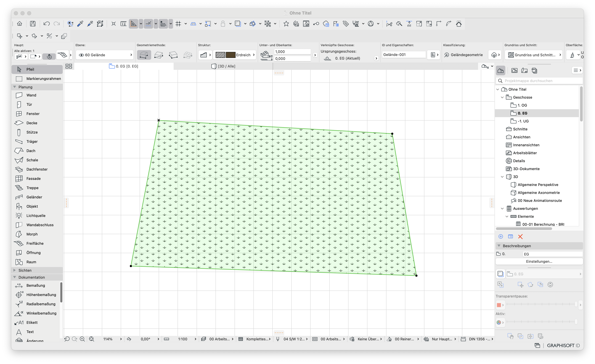595x364 pixels.
Task: Click the Einstellungen... button
Action: 539,261
